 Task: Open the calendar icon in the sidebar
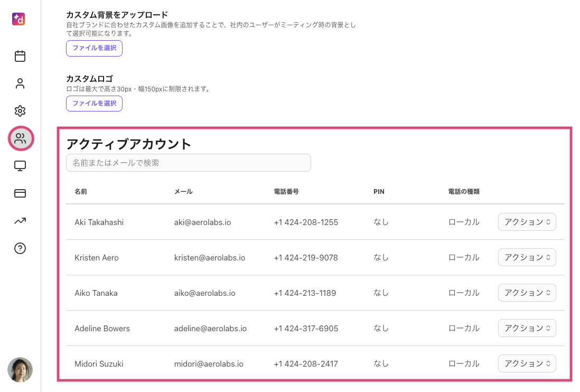click(x=20, y=56)
